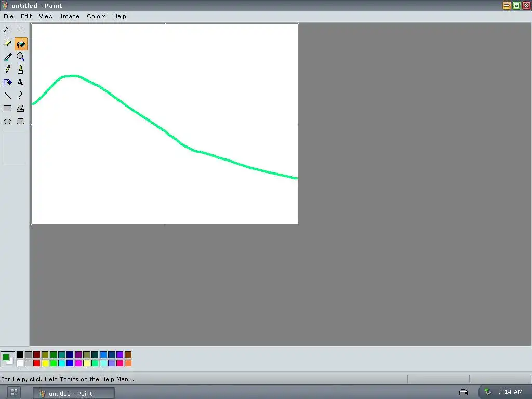This screenshot has height=399, width=532.
Task: Click the untitled - Paint taskbar button
Action: tap(74, 393)
